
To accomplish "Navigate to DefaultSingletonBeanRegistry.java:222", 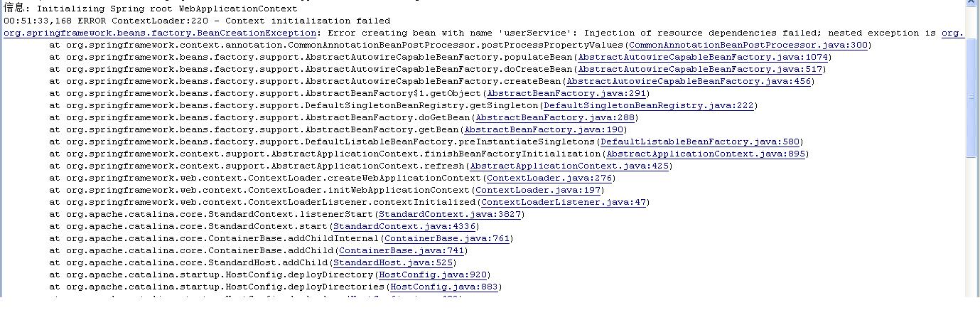I will [x=648, y=105].
